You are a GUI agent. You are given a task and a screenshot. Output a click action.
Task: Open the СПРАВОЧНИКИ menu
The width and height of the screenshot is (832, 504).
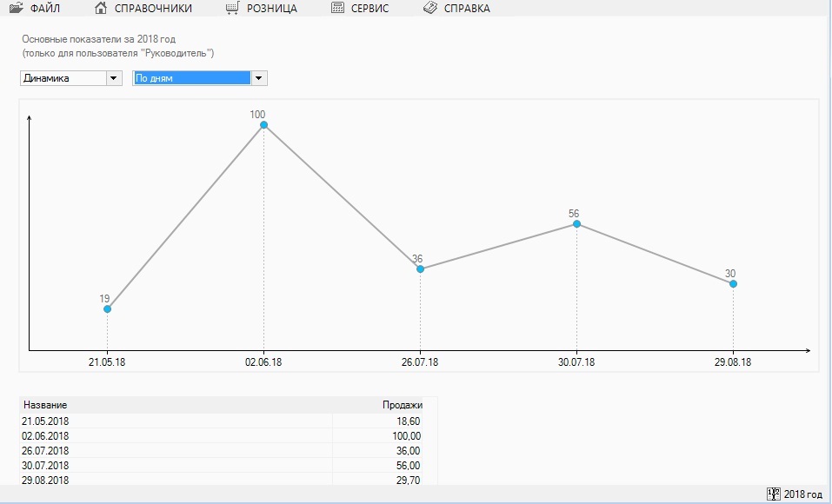pyautogui.click(x=153, y=9)
